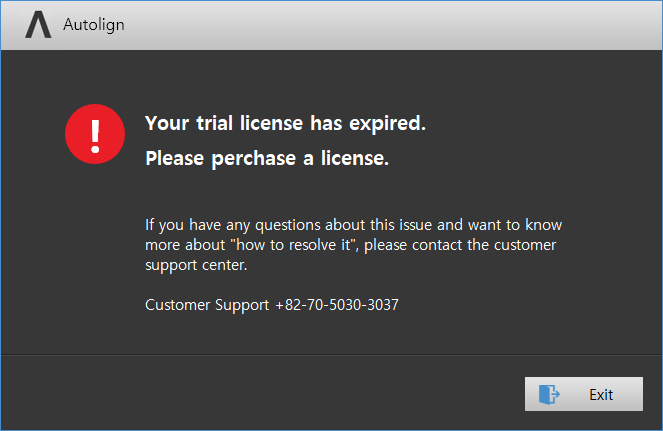The image size is (663, 431).
Task: Click the 'Please perchase a license.' line
Action: pyautogui.click(x=267, y=159)
